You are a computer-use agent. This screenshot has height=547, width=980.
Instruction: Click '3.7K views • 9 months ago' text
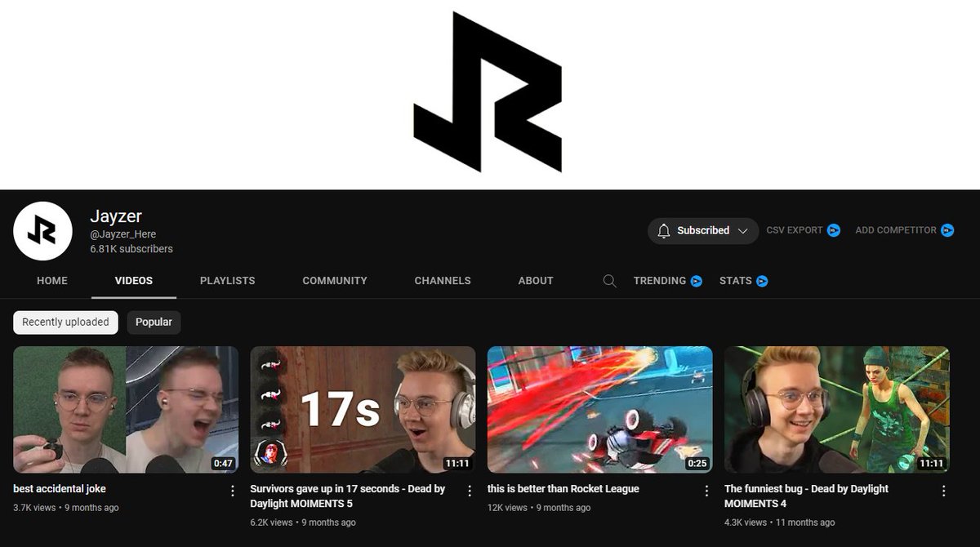point(66,508)
